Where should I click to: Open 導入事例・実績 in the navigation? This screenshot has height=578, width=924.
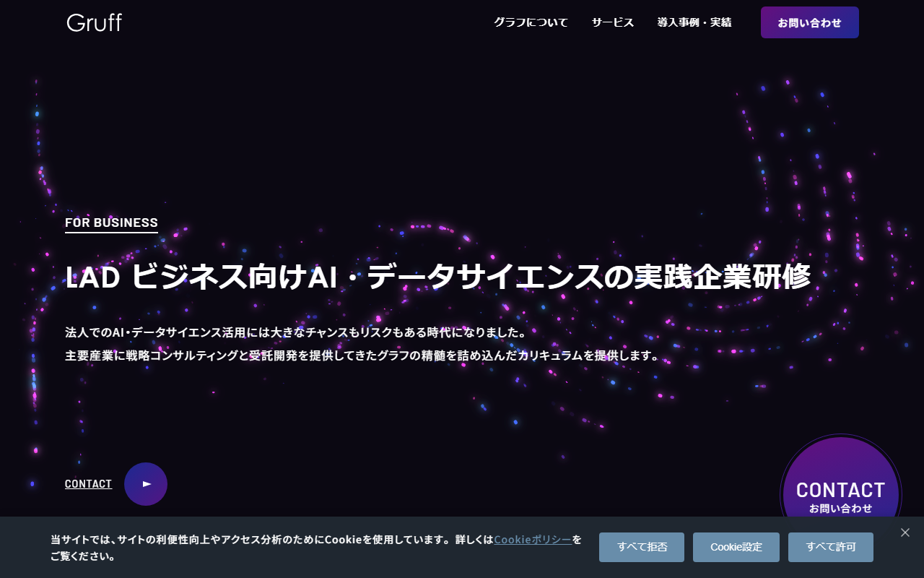pos(694,22)
